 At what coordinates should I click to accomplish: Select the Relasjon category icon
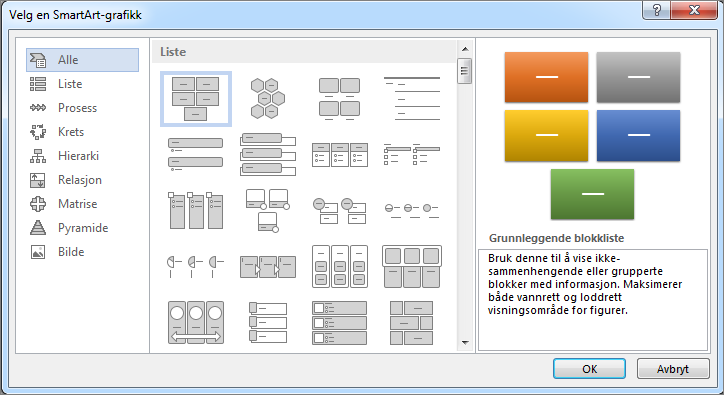point(38,180)
